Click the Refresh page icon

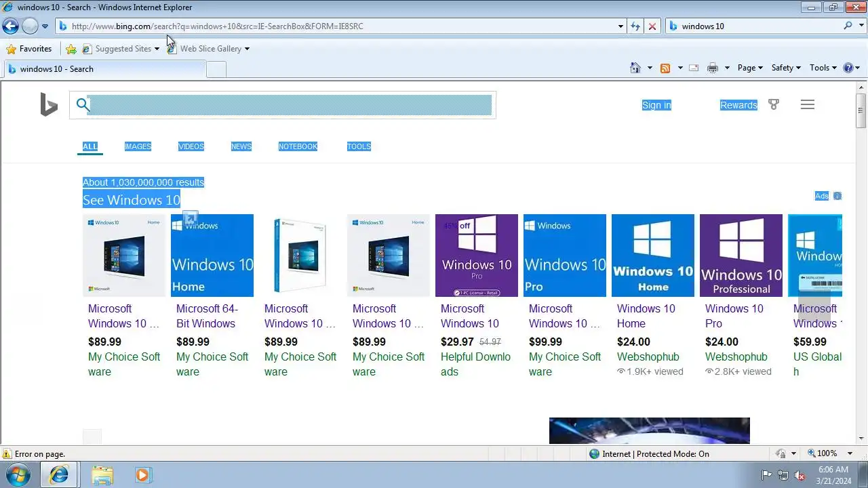point(635,26)
